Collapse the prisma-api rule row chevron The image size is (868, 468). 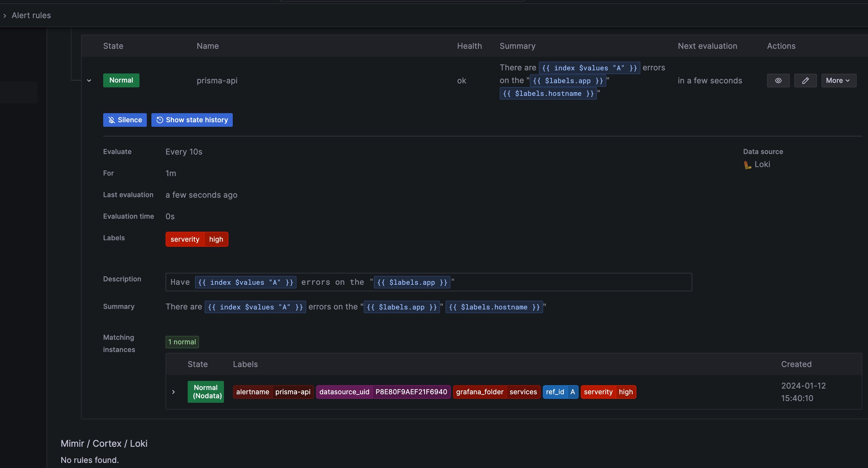tap(89, 81)
